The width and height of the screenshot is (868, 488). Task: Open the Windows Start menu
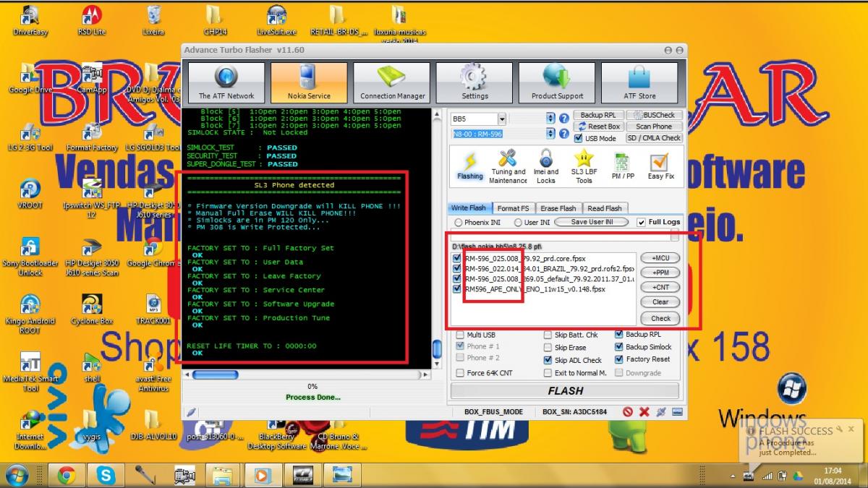17,475
